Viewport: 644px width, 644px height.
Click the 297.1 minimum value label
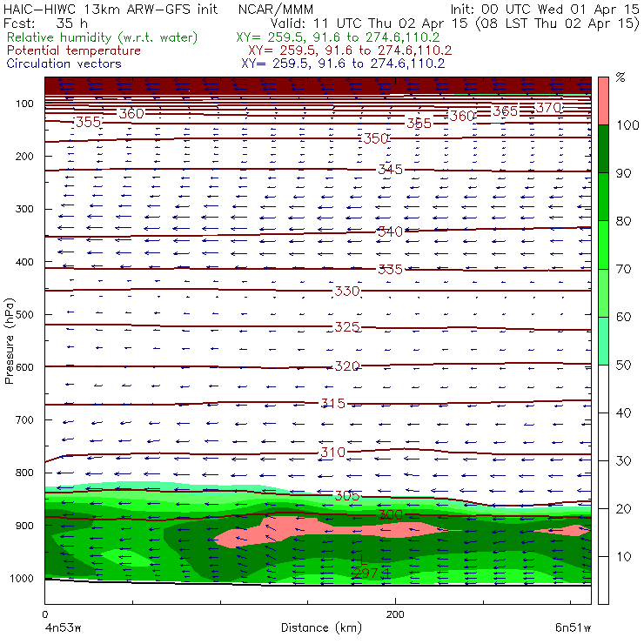coord(372,574)
